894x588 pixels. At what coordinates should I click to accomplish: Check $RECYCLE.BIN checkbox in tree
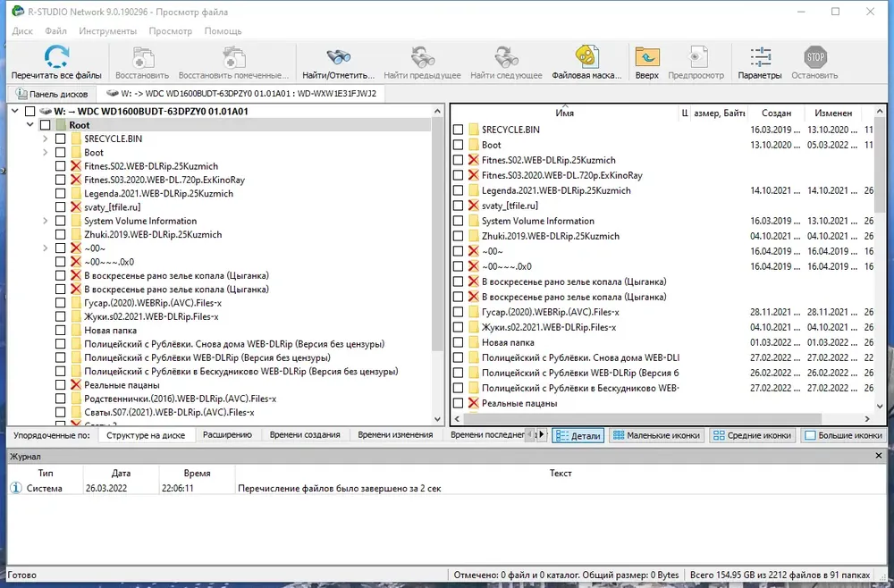coord(61,139)
